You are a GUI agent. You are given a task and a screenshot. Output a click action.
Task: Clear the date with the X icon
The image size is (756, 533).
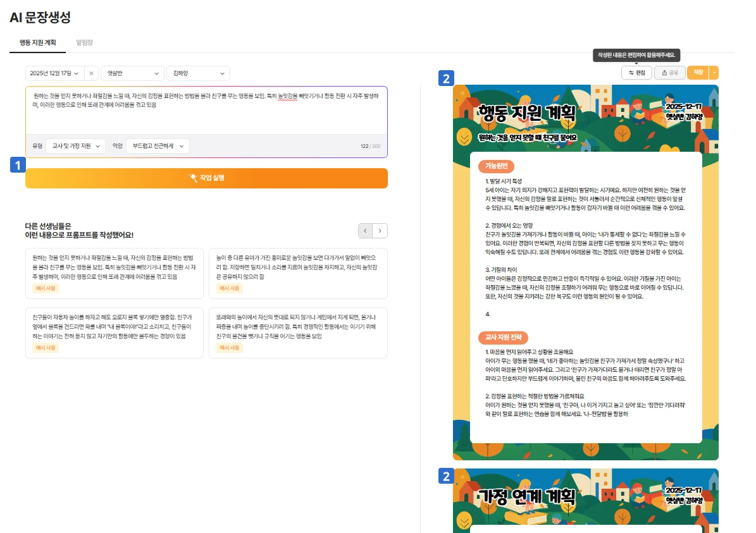pos(91,73)
